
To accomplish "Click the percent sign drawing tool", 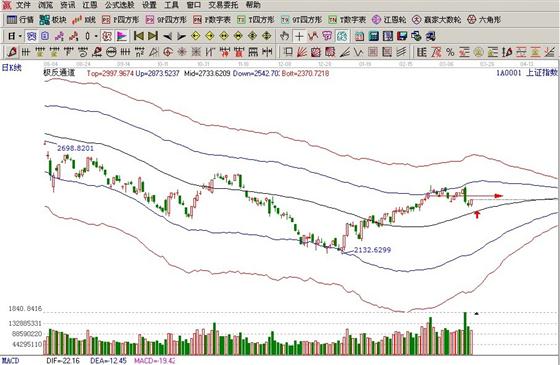I will pos(450,52).
